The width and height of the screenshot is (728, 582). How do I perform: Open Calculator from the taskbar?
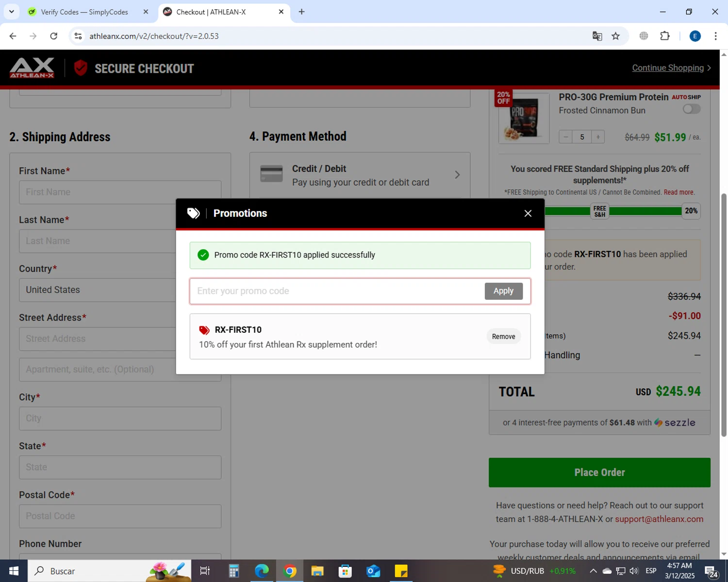[x=234, y=571]
